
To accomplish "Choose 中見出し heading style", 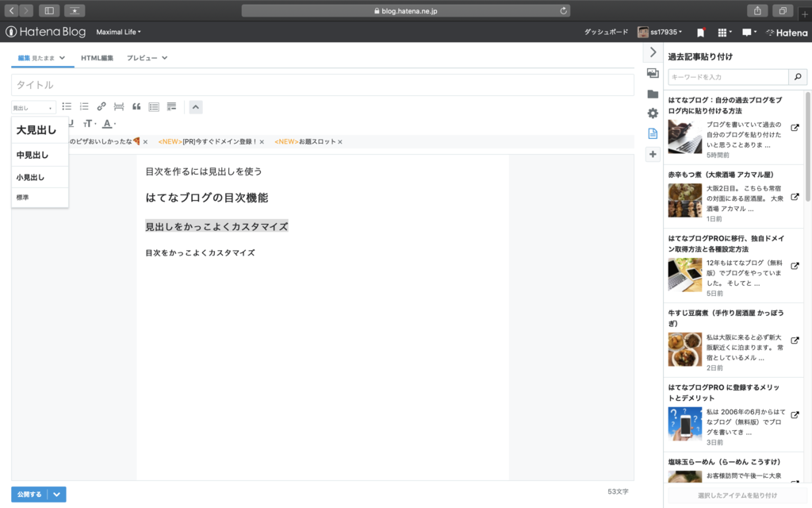I will (40, 155).
